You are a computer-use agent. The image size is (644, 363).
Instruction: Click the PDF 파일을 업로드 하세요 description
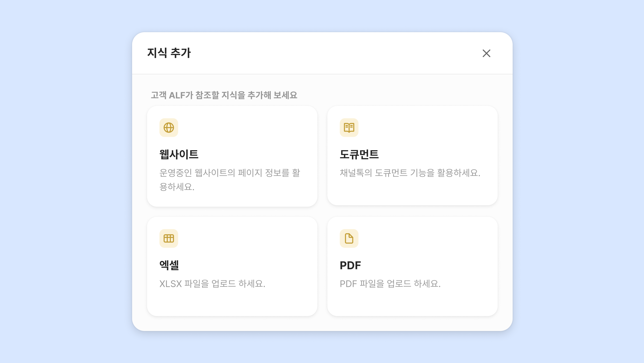coord(390,284)
